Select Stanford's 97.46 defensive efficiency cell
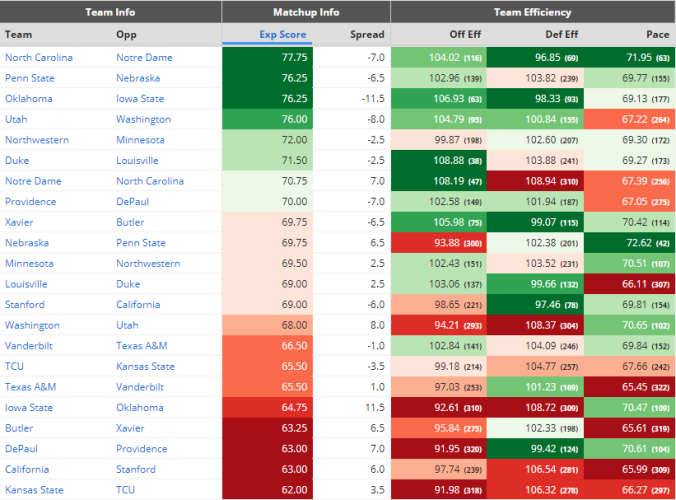Viewport: 676px width, 500px height. (x=535, y=305)
